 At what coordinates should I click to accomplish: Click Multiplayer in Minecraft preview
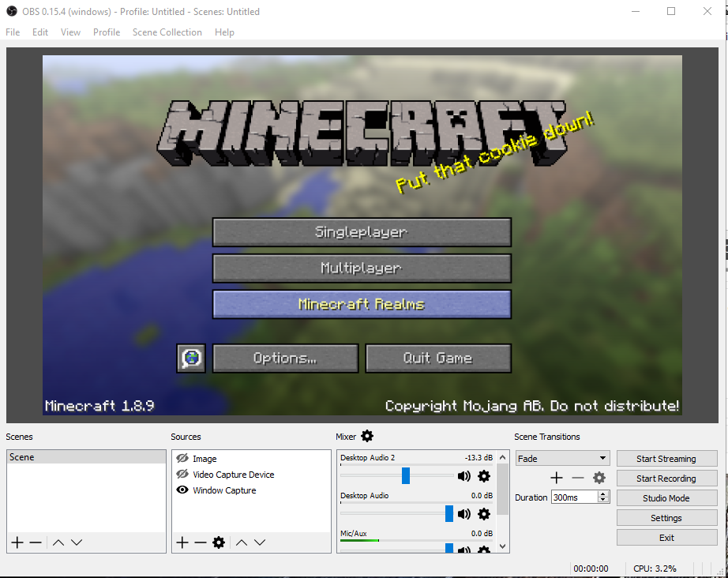pos(362,268)
